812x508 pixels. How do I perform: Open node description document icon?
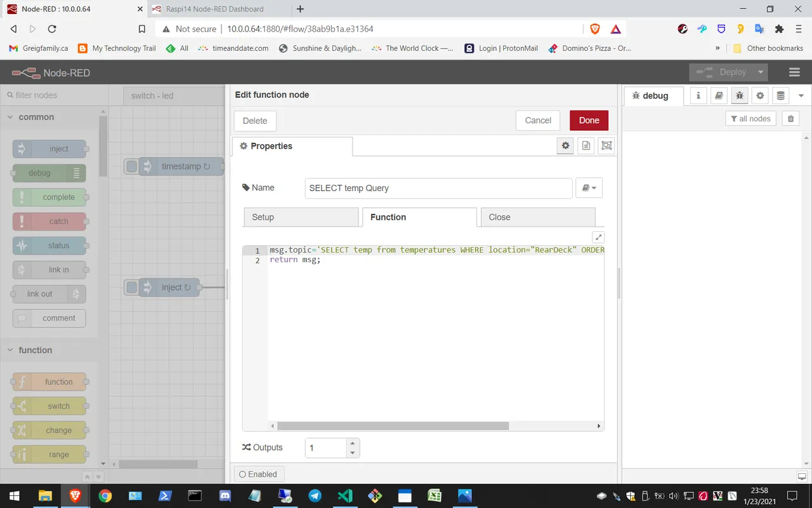click(x=586, y=145)
